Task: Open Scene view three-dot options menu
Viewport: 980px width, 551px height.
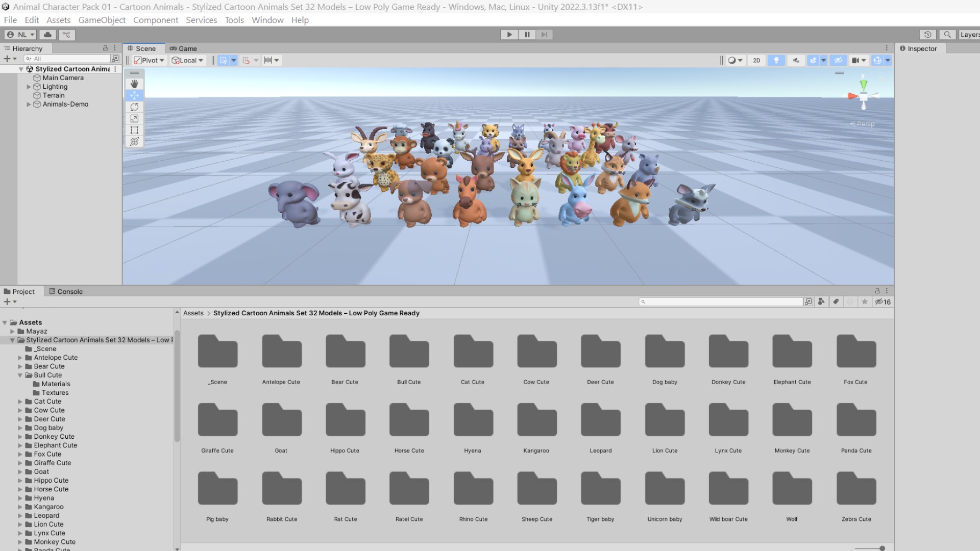Action: (887, 48)
